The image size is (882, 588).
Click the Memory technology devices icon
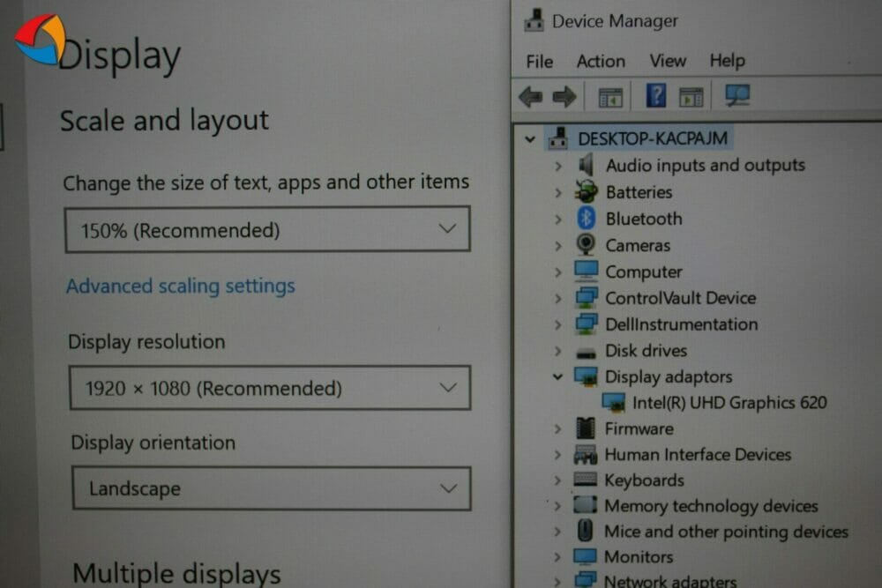tap(585, 505)
